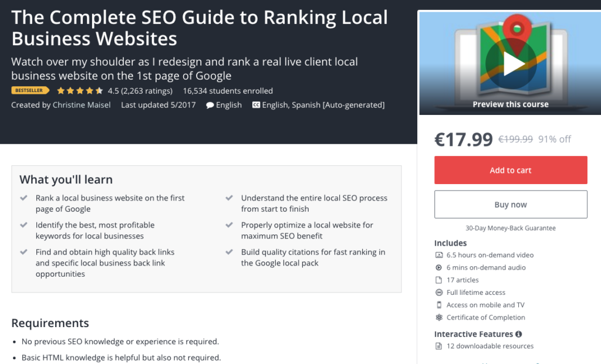Click 'Access on mobile and TV' text

[485, 305]
